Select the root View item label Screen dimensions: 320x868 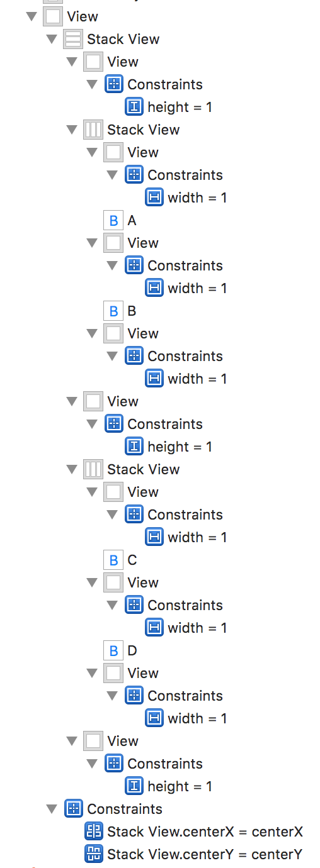tap(83, 16)
